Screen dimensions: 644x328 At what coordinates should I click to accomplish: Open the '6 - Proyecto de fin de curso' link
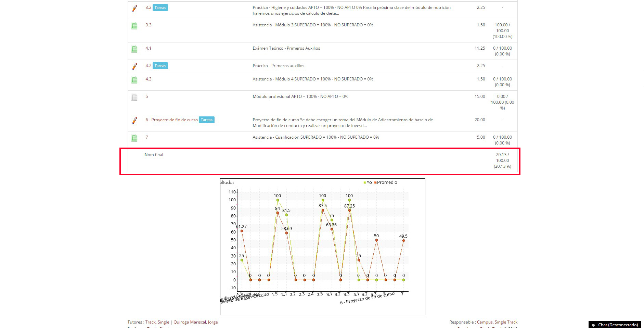tap(171, 119)
